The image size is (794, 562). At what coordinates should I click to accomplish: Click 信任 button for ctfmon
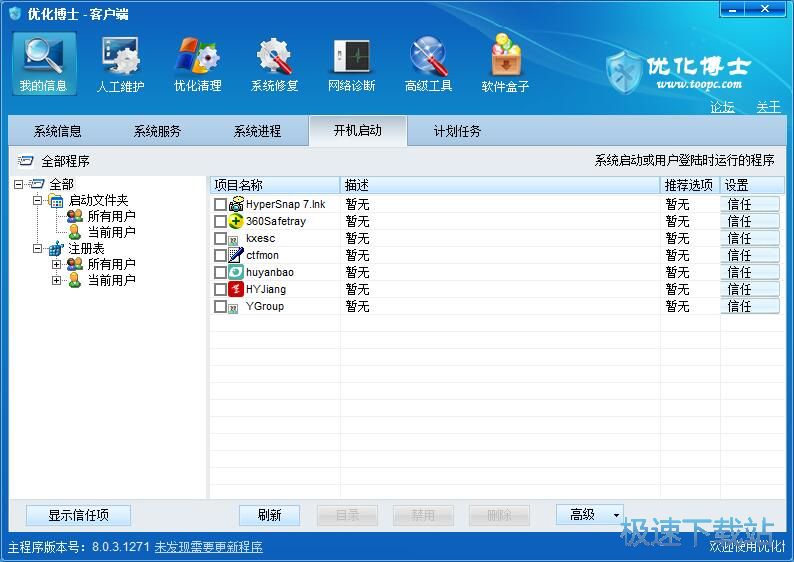750,255
